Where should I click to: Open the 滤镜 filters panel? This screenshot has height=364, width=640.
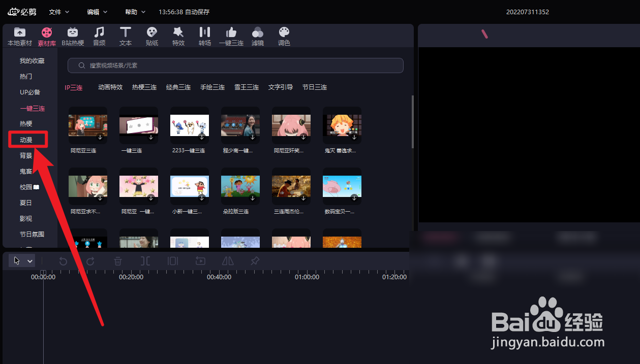pyautogui.click(x=258, y=37)
